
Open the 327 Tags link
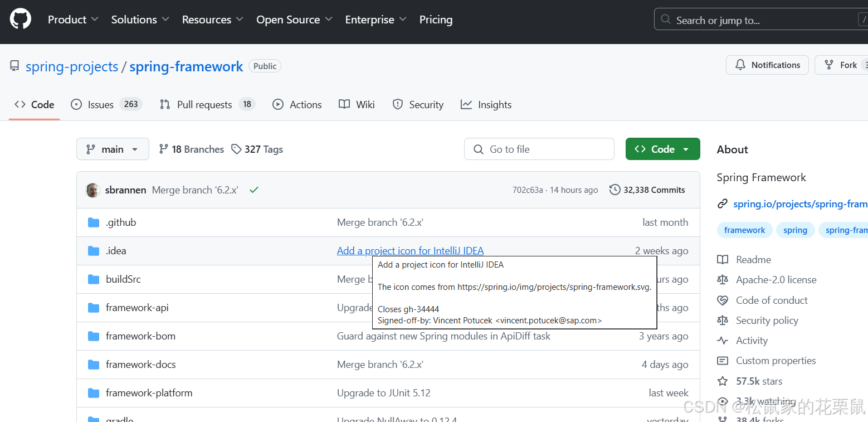(257, 149)
